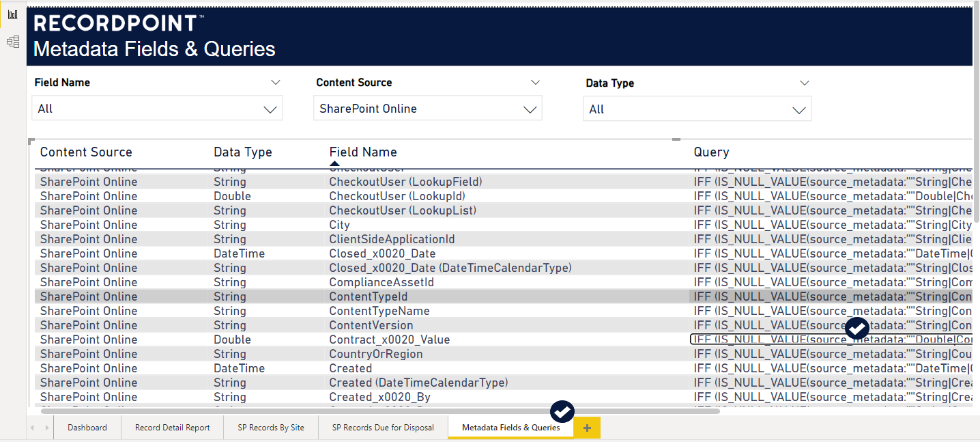
Task: Expand the Field Name slicer header chevron
Action: pos(276,83)
